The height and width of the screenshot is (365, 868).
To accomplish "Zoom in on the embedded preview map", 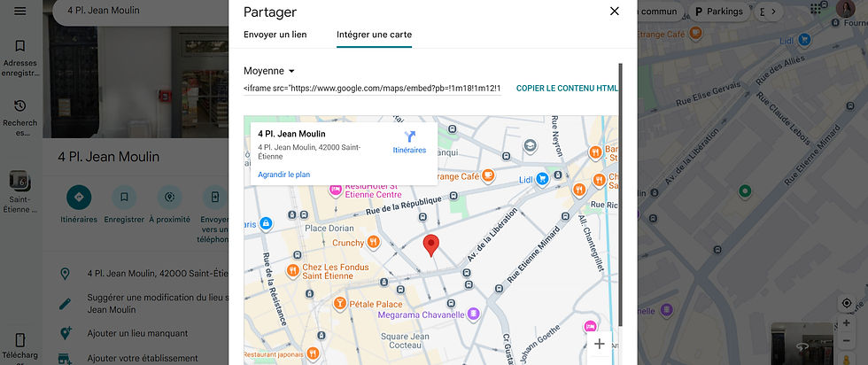I will tap(599, 344).
